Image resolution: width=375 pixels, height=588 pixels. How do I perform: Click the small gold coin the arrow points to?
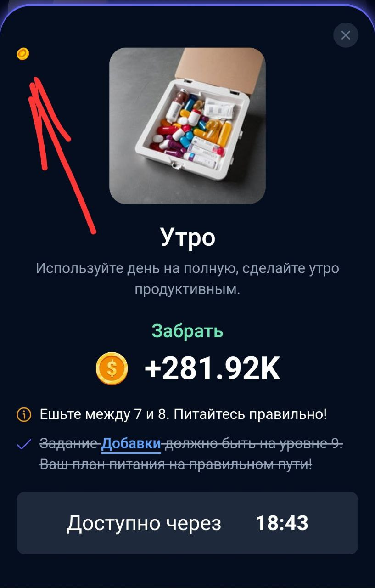[x=23, y=54]
